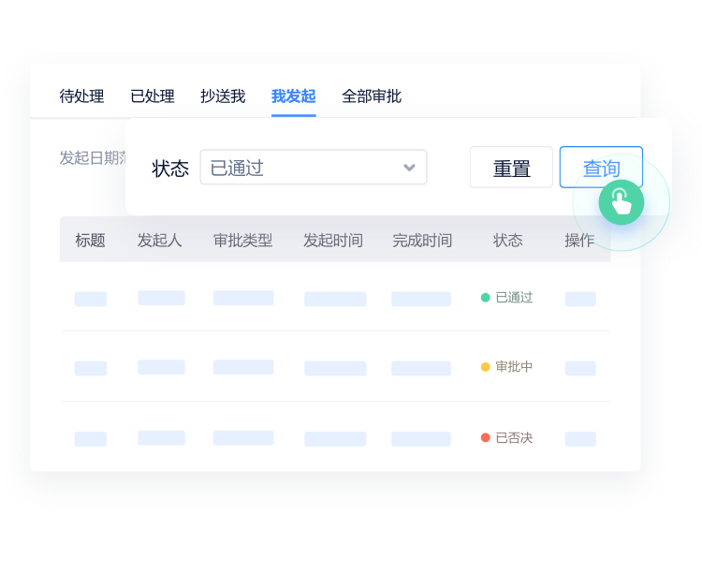Click the 审批类型 column header

coord(243,241)
